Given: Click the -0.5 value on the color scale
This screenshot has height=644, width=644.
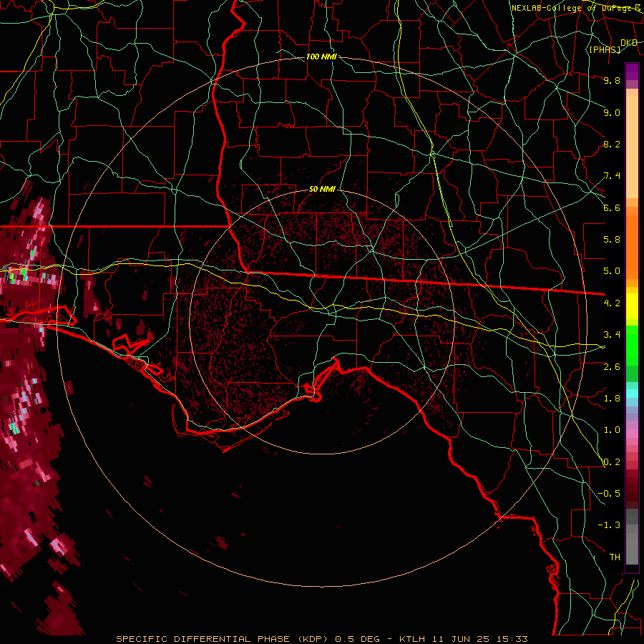Looking at the screenshot, I should coord(609,494).
